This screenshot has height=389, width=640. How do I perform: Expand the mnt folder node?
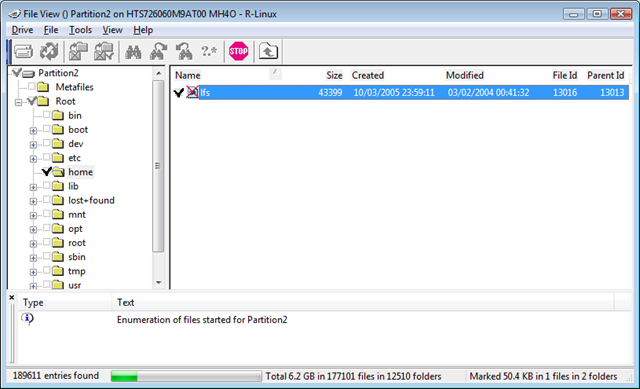33,216
